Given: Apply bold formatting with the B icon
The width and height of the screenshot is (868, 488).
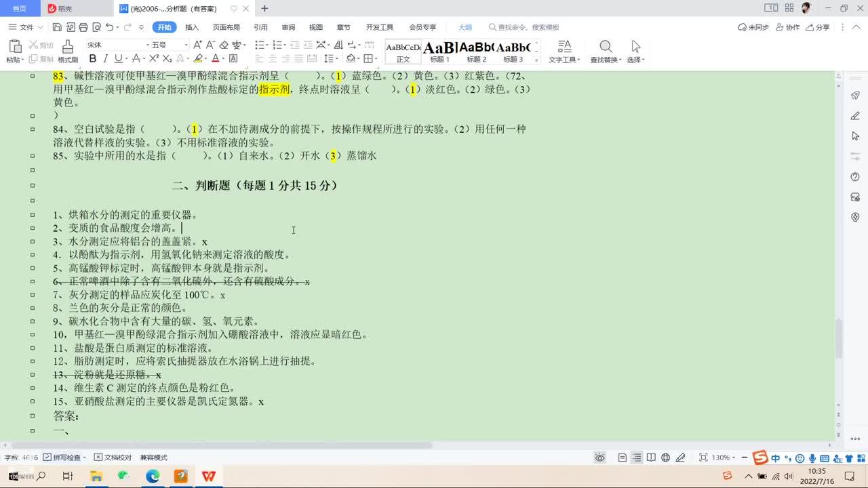Looking at the screenshot, I should 92,59.
